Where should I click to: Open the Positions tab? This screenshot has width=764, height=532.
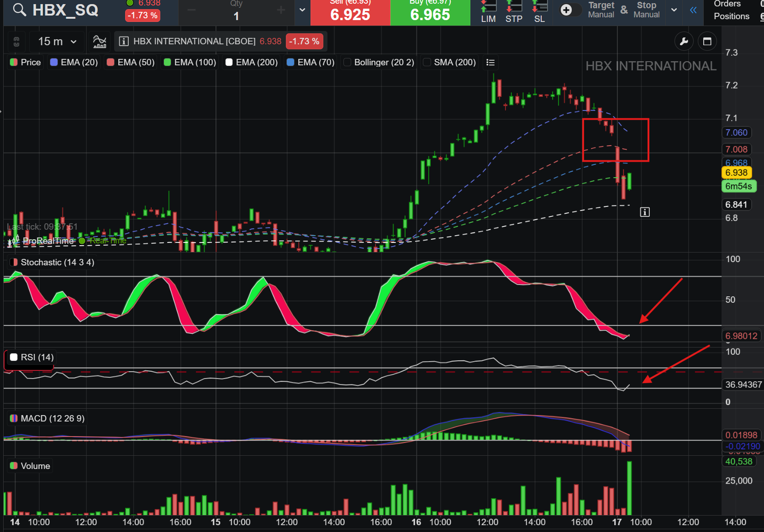point(731,16)
